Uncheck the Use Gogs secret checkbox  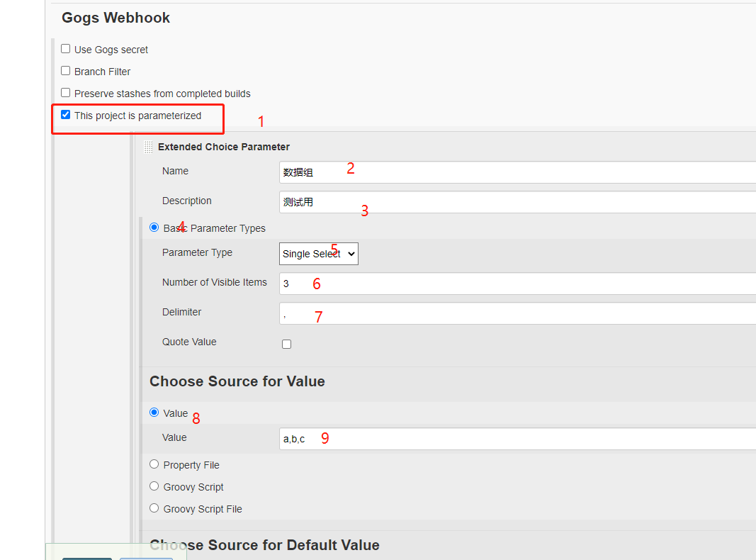[x=65, y=48]
